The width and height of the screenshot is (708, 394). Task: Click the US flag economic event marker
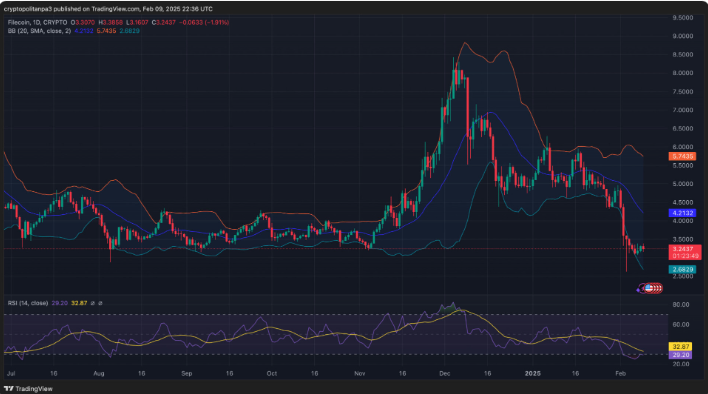point(649,288)
